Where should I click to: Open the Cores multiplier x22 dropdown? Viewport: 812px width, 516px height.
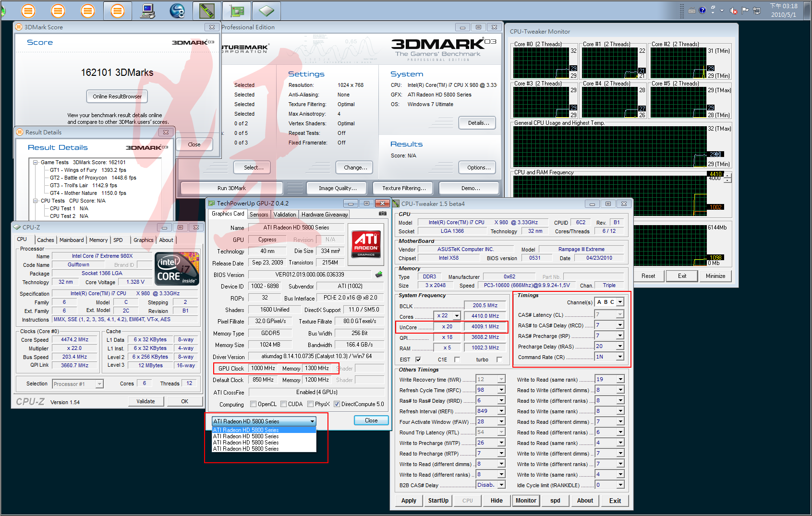457,316
